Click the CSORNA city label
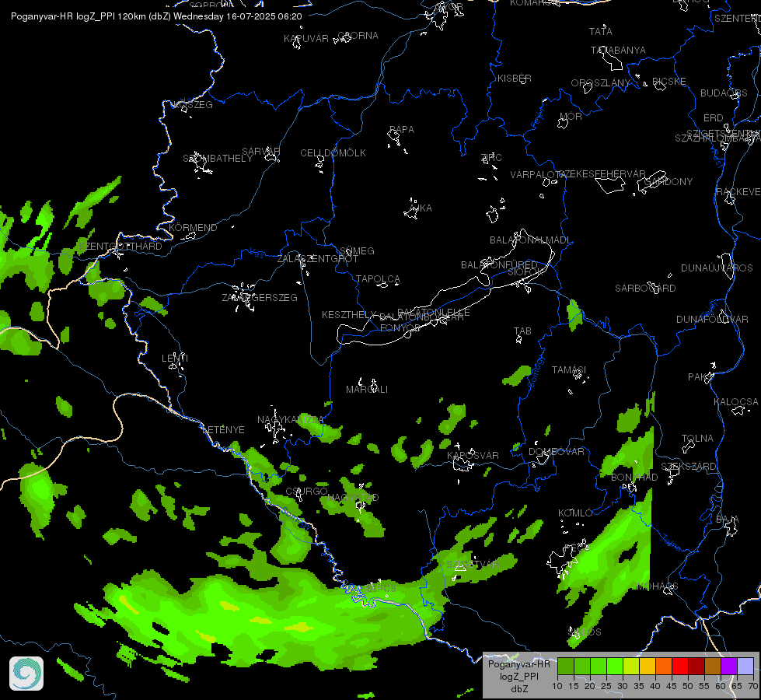 [x=358, y=36]
